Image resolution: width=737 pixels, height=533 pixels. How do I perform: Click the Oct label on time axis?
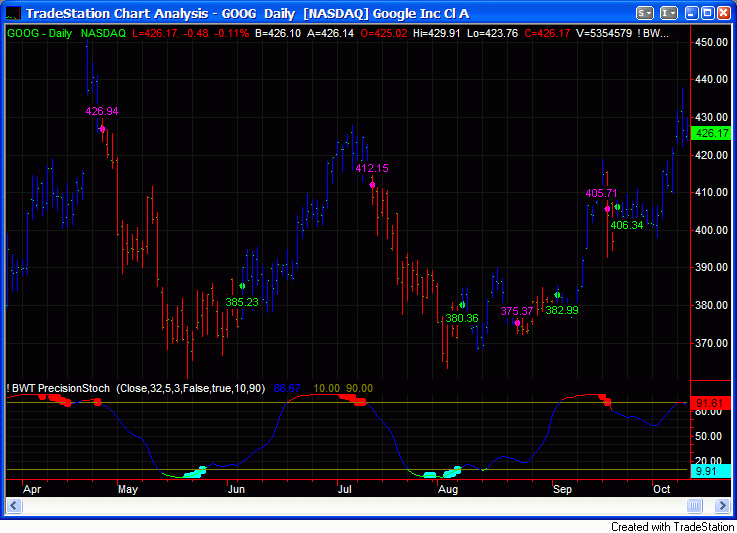click(x=662, y=490)
